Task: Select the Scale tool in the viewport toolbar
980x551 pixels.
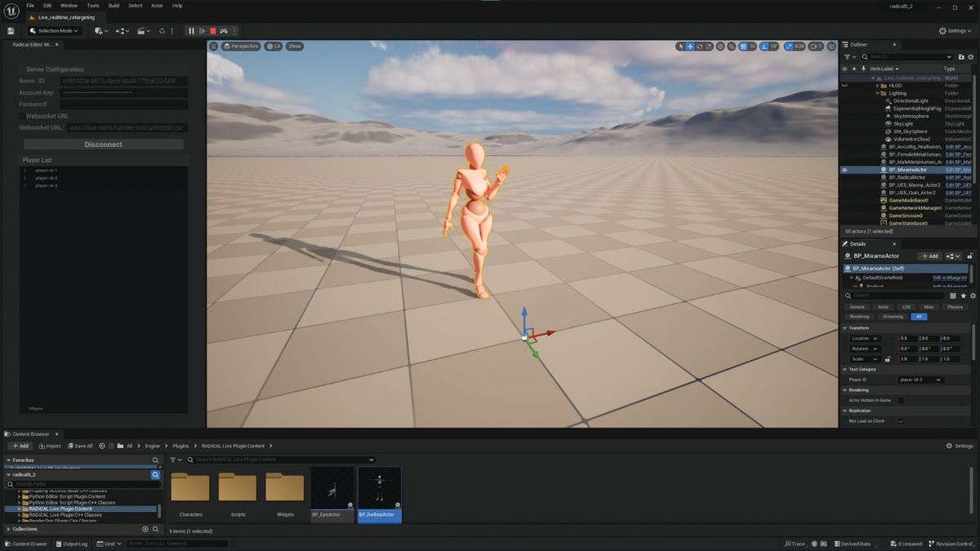Action: (x=710, y=47)
